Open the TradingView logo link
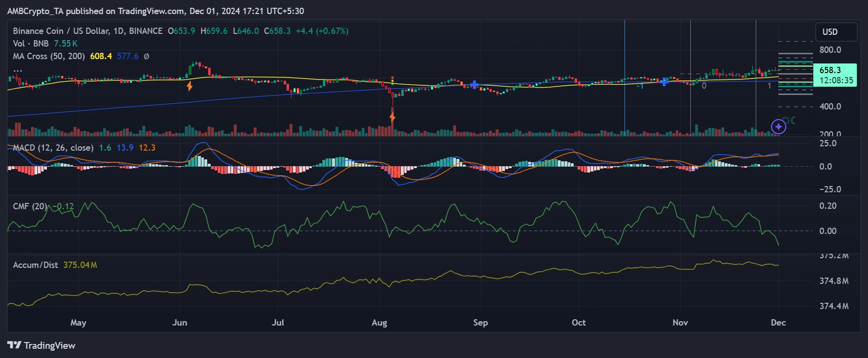 [x=42, y=345]
